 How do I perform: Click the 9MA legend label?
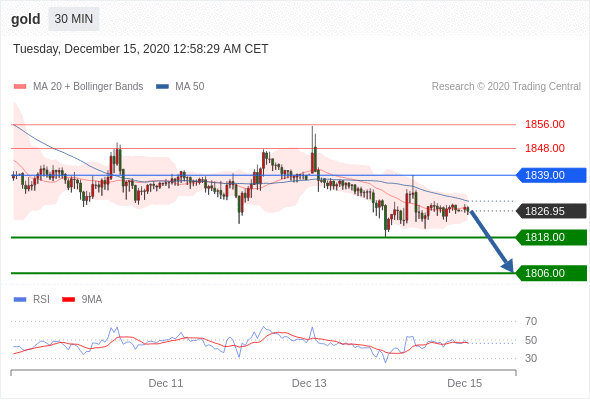92,300
